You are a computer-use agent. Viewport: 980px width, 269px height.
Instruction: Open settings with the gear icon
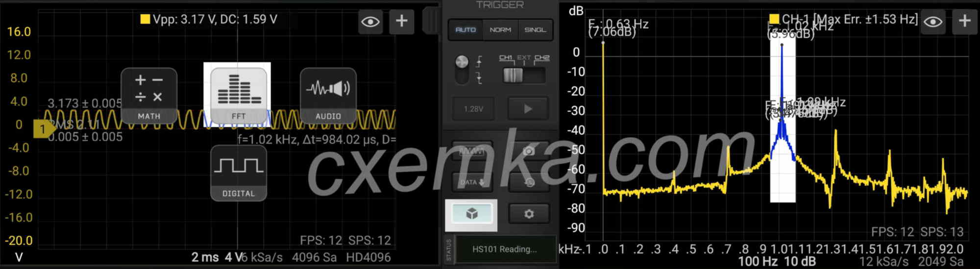click(529, 214)
